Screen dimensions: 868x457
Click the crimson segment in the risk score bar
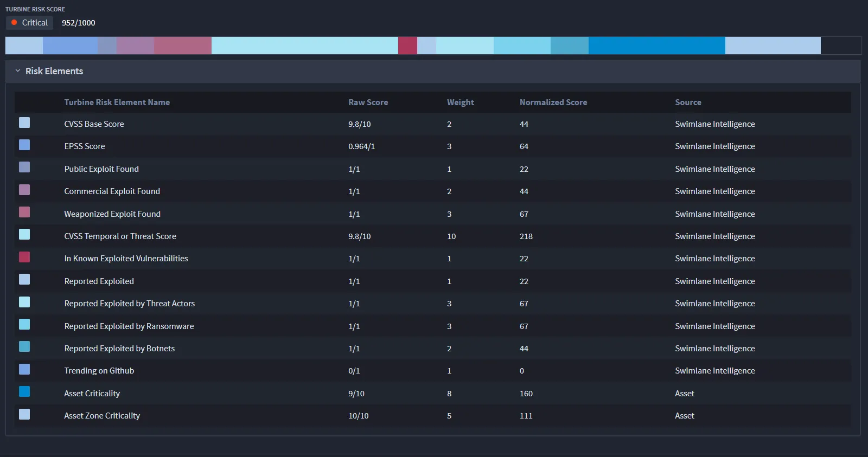point(407,46)
